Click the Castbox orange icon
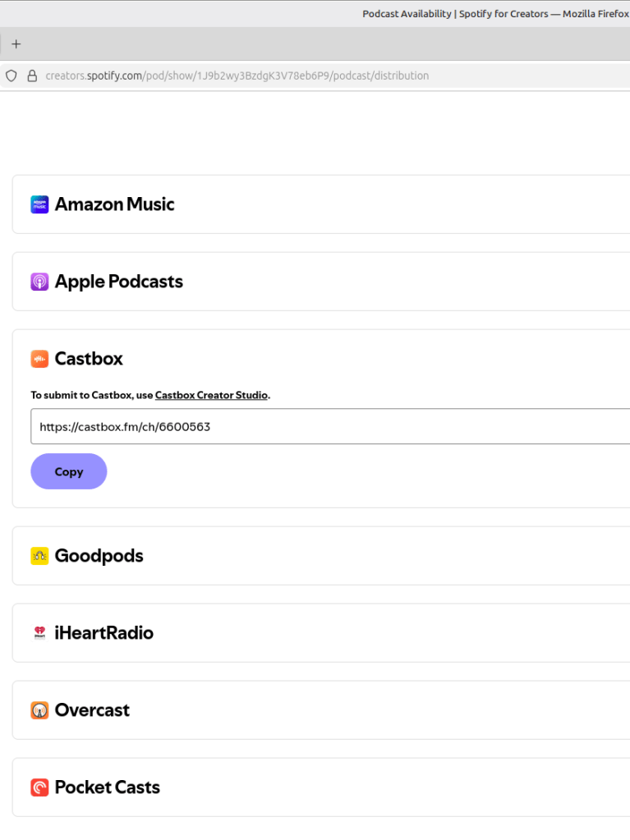The width and height of the screenshot is (630, 840). 39,359
